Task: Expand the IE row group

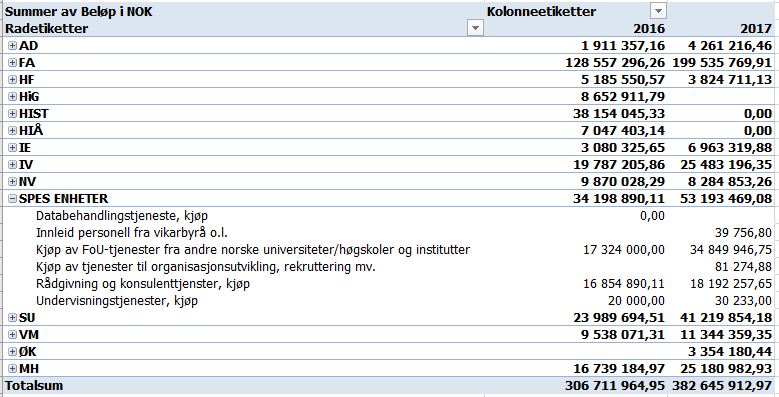Action: (13, 148)
